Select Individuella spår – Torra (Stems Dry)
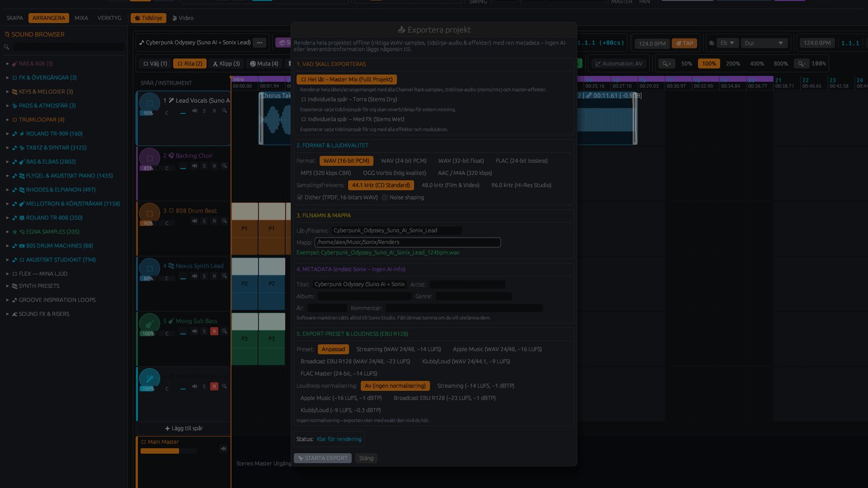This screenshot has height=488, width=868. click(x=349, y=99)
